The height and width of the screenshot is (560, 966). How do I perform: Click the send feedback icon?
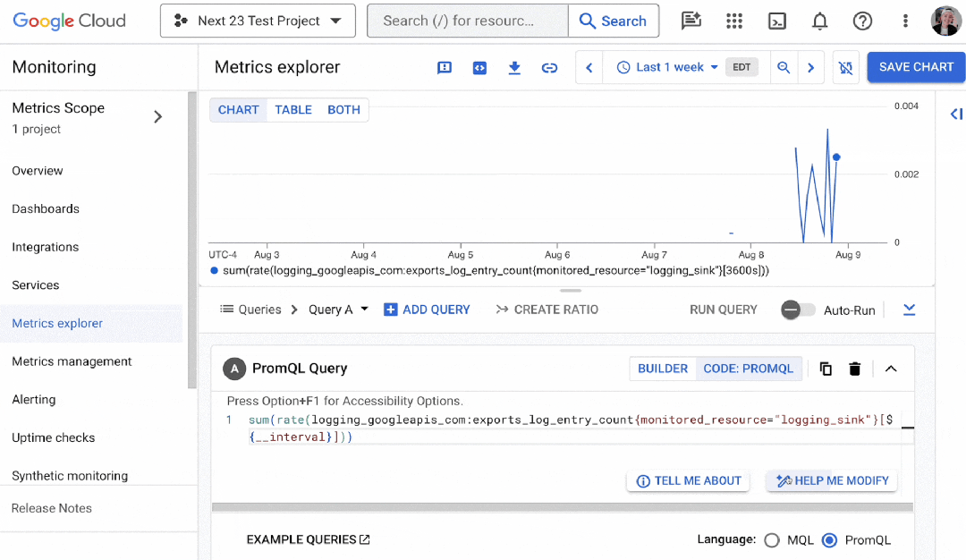[x=445, y=68]
